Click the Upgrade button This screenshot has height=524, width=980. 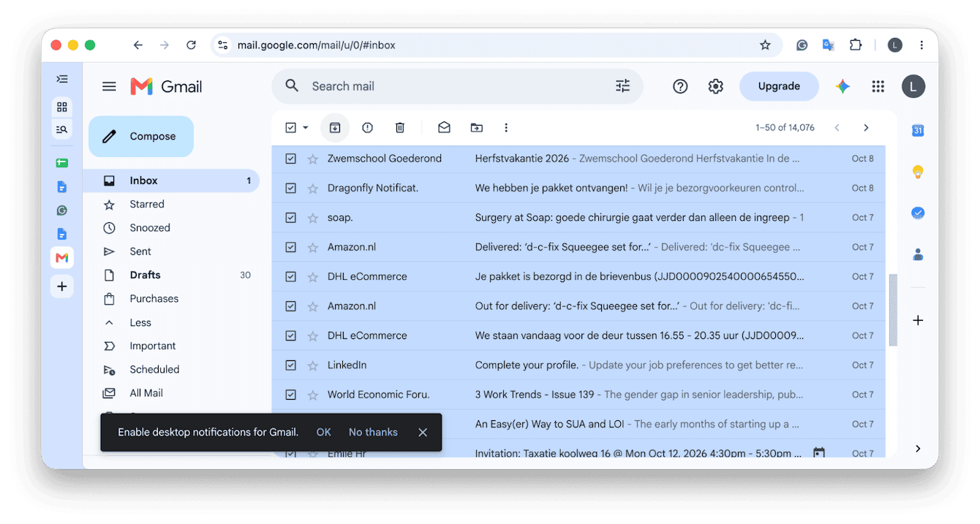[779, 86]
